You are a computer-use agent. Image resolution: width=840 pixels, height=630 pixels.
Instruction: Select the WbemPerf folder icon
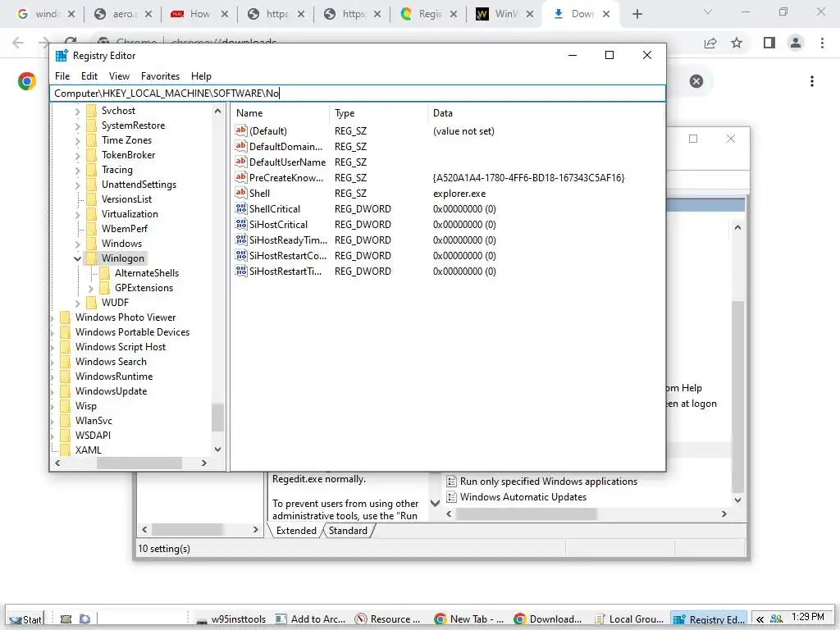click(92, 229)
